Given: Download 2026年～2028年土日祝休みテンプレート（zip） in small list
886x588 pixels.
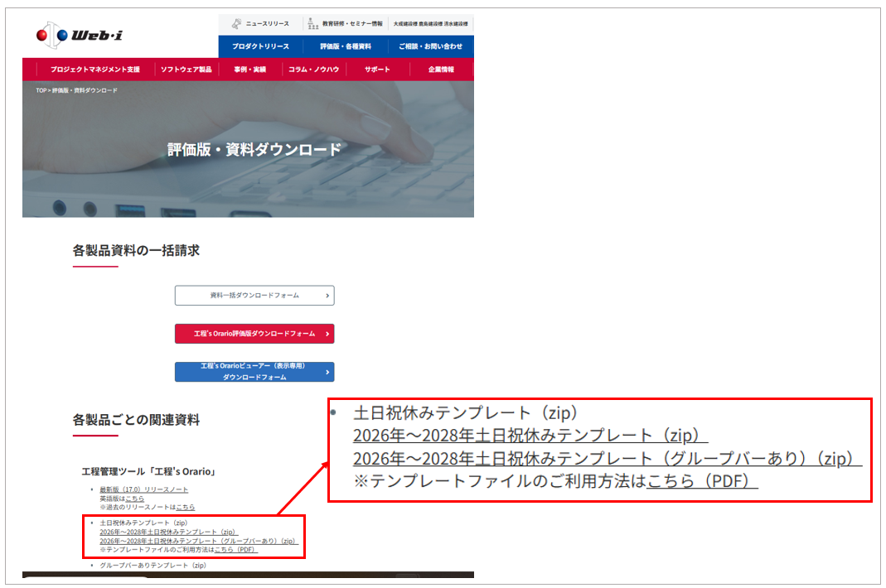Looking at the screenshot, I should [168, 532].
